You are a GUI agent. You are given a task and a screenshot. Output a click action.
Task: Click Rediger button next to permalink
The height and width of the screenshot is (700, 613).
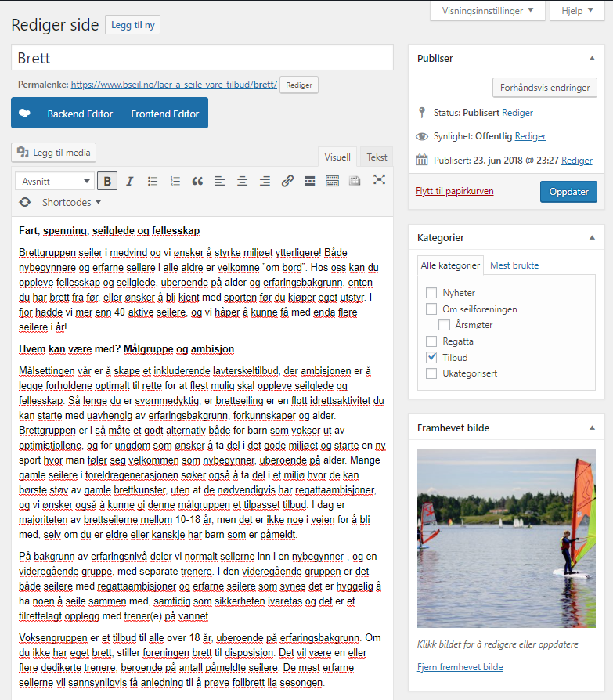click(x=299, y=85)
